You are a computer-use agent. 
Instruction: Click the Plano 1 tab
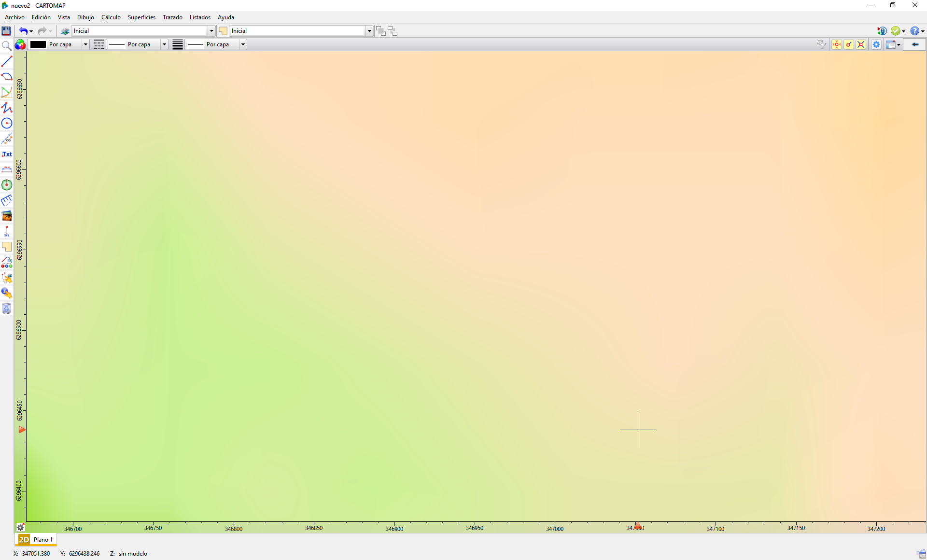click(x=43, y=539)
